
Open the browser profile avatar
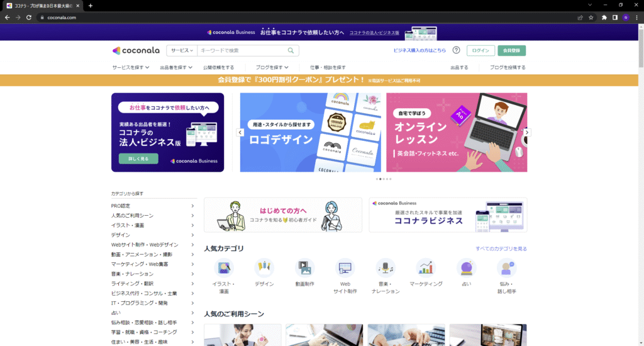[626, 18]
